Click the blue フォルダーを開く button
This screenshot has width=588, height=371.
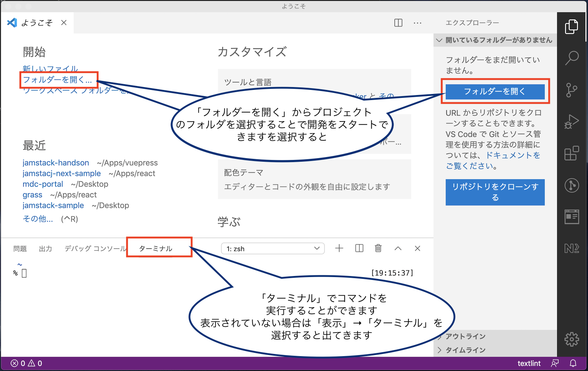pyautogui.click(x=495, y=91)
